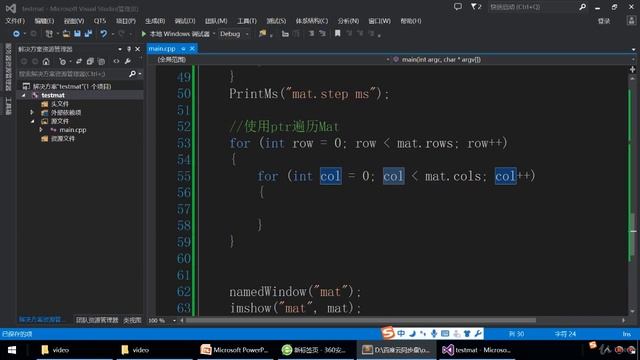
Task: Click the bookmark toggle toolbar icon
Action: pyautogui.click(x=338, y=34)
